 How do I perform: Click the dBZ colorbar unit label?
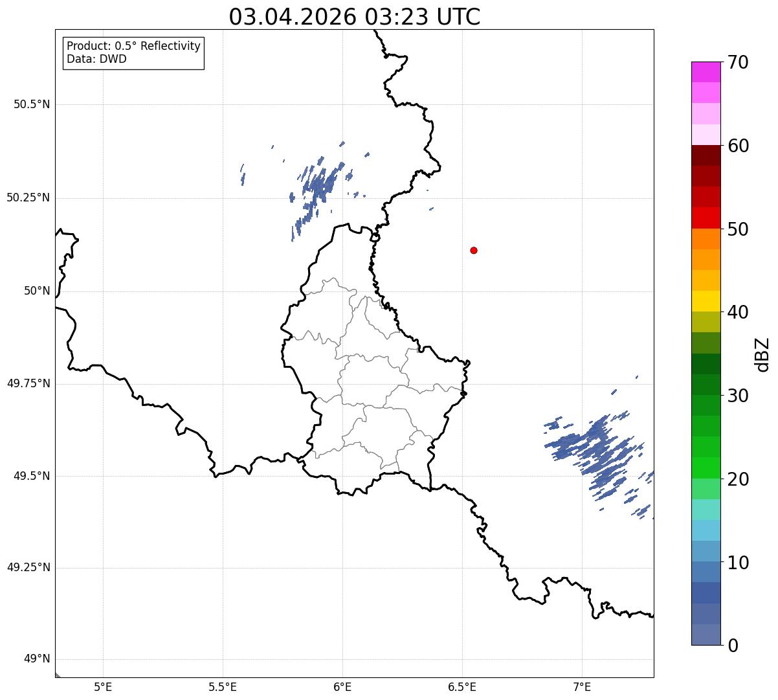coord(762,354)
